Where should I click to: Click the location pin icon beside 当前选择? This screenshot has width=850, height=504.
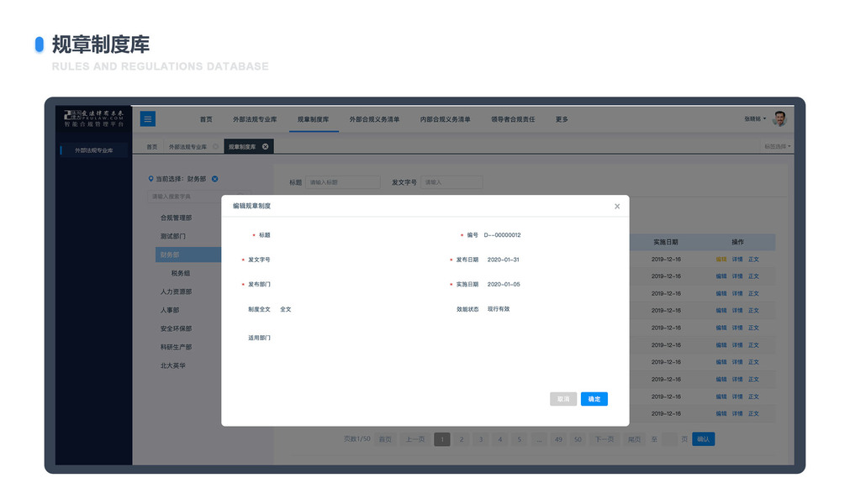pos(150,179)
